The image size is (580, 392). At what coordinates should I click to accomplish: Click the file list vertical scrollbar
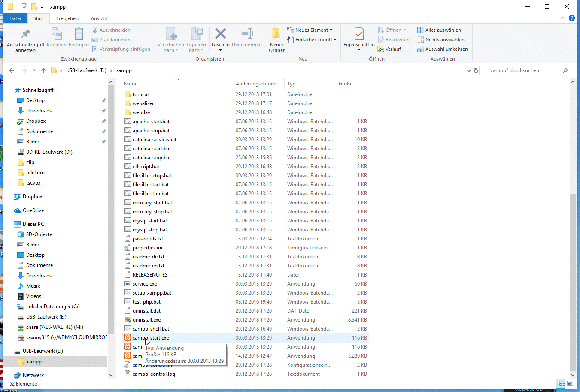click(573, 283)
